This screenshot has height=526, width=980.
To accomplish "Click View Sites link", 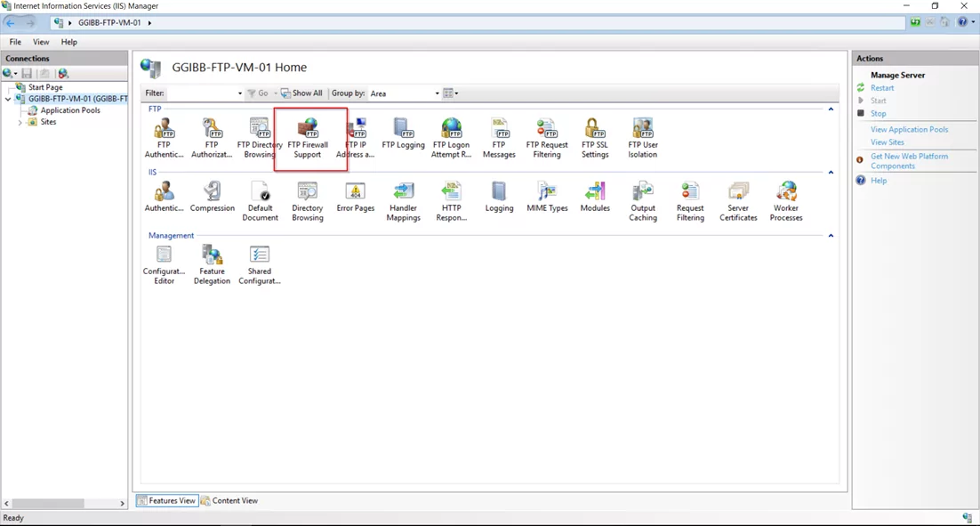I will pos(888,142).
